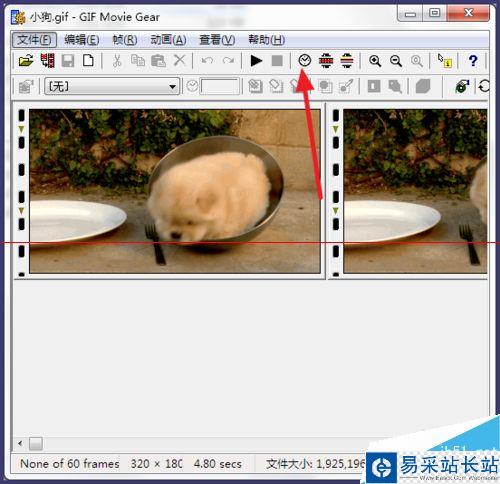Click the cursor-with-info properties icon
Screen dimensions: 500x484
point(445,61)
